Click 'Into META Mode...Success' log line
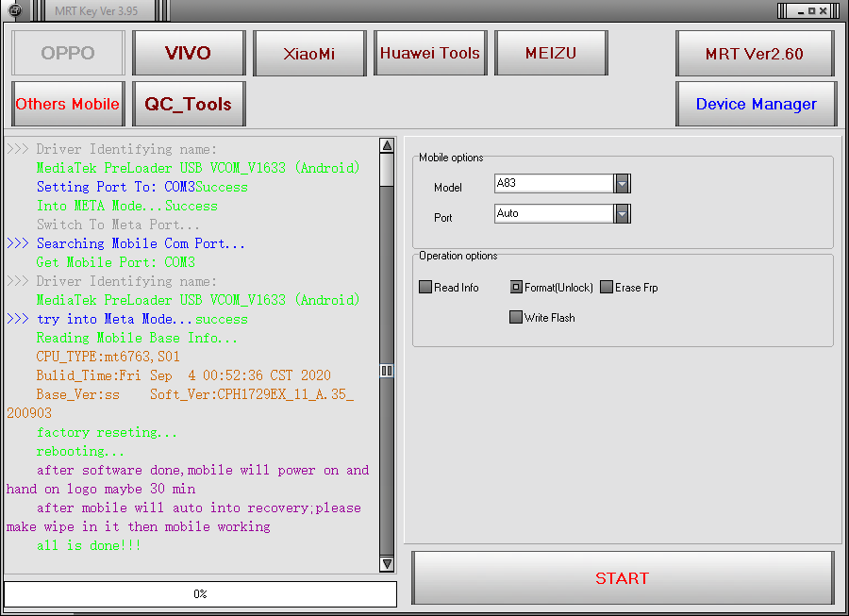Image resolution: width=849 pixels, height=616 pixels. [x=127, y=206]
